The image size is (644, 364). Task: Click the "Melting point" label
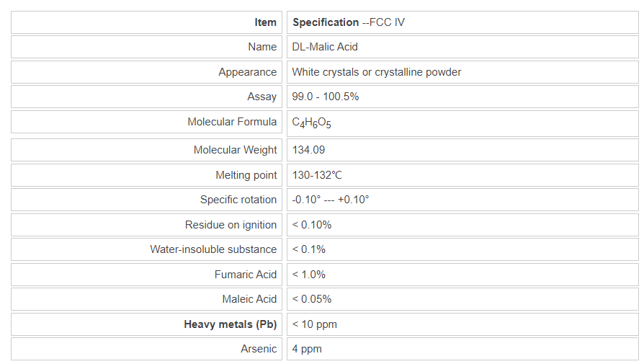point(246,175)
